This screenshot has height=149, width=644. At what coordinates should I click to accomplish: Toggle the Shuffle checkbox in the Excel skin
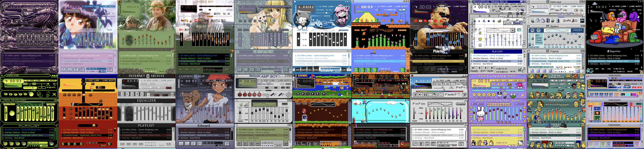click(x=508, y=21)
